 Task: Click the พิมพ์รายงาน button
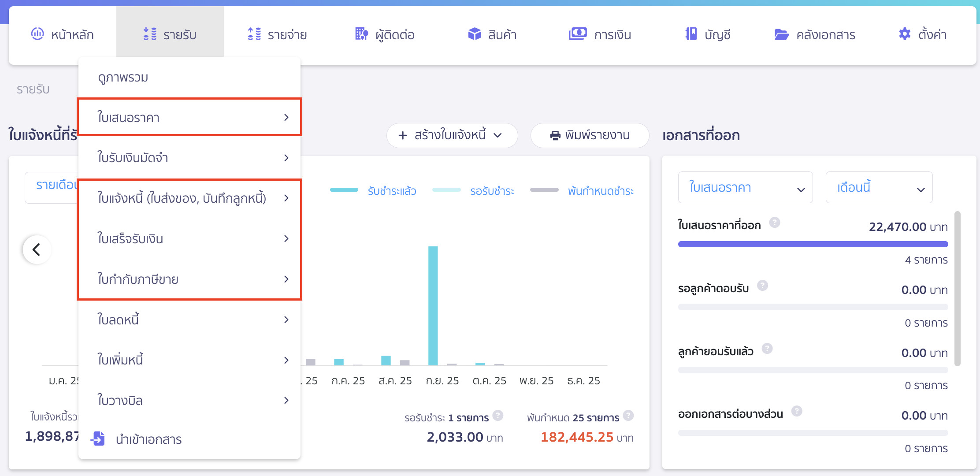pos(589,135)
